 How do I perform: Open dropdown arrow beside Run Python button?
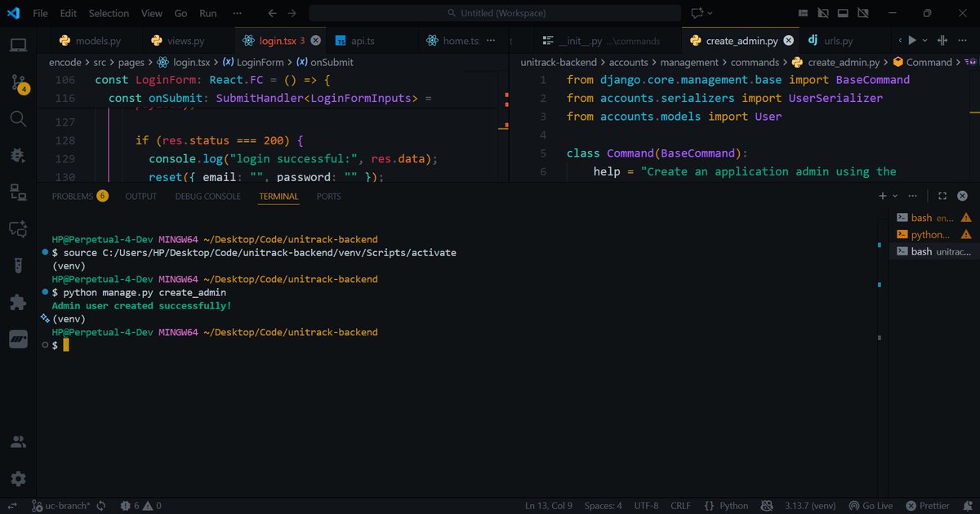tap(925, 40)
